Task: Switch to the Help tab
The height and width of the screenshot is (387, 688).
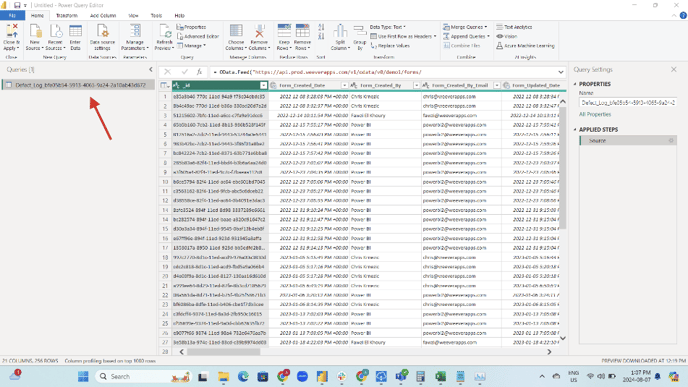Action: [179, 15]
